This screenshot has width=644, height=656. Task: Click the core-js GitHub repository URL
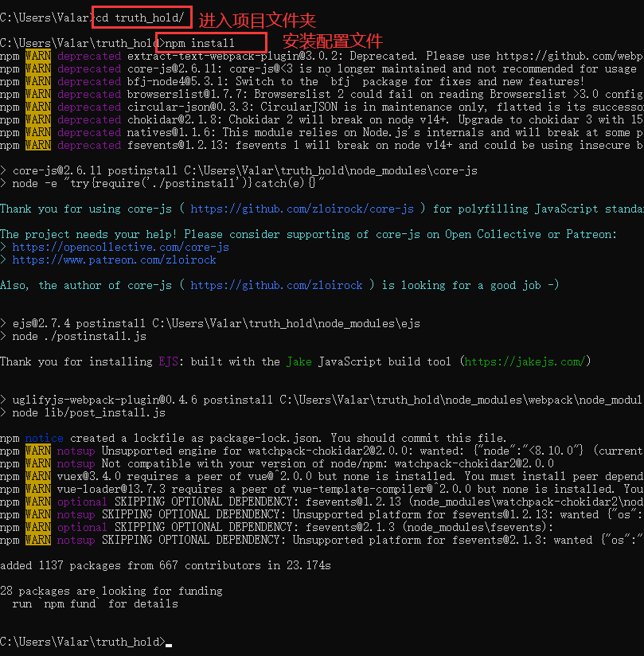point(302,209)
